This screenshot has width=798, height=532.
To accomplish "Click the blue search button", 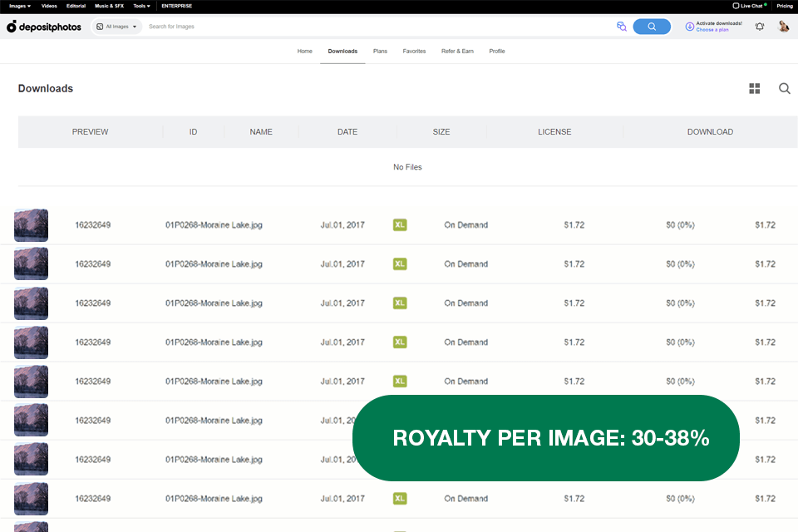I will pos(652,27).
